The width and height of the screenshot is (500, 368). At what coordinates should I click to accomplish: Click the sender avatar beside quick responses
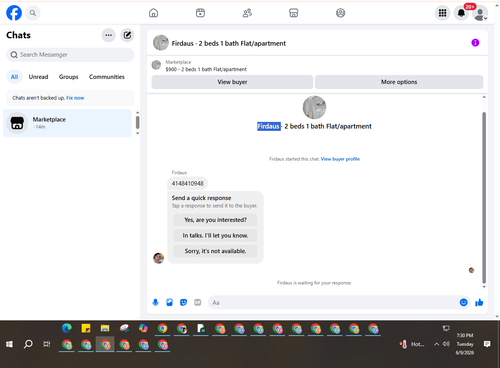(x=159, y=258)
